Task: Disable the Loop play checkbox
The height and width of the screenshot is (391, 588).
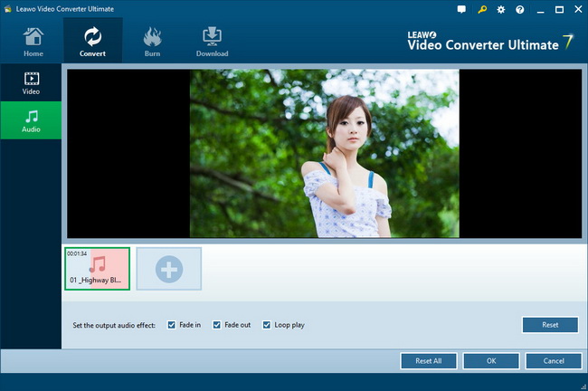Action: point(267,325)
